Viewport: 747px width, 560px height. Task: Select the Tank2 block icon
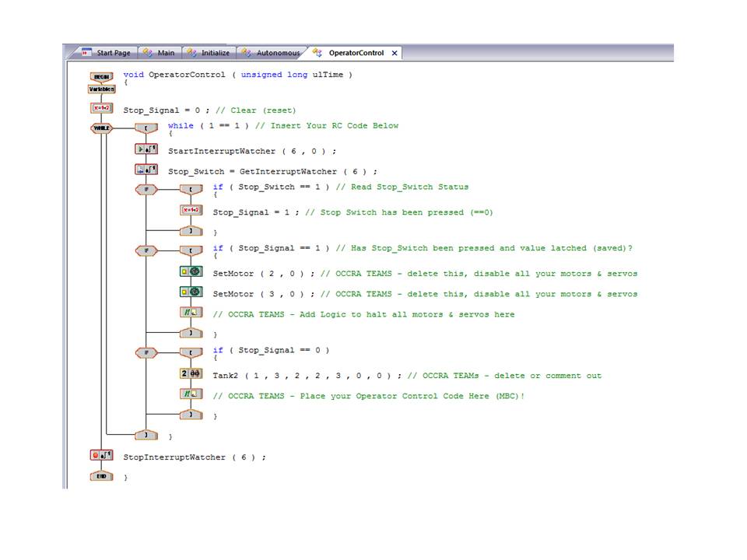(x=191, y=374)
